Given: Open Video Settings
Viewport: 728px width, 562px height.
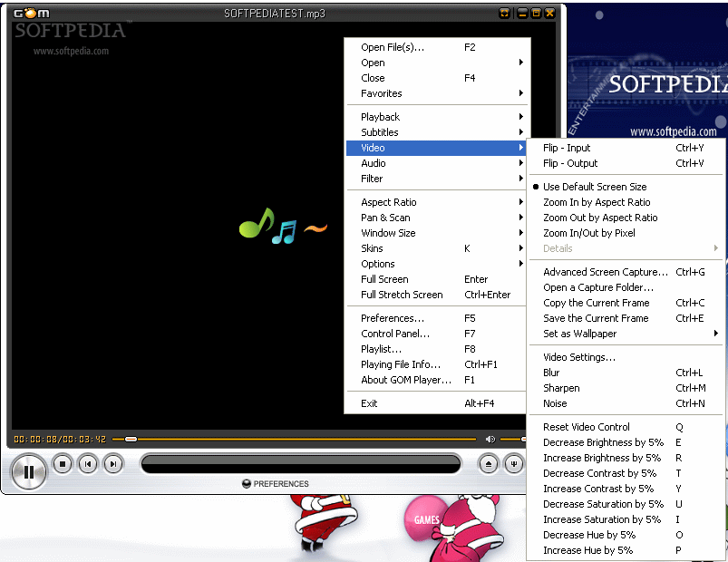Looking at the screenshot, I should click(x=626, y=357).
